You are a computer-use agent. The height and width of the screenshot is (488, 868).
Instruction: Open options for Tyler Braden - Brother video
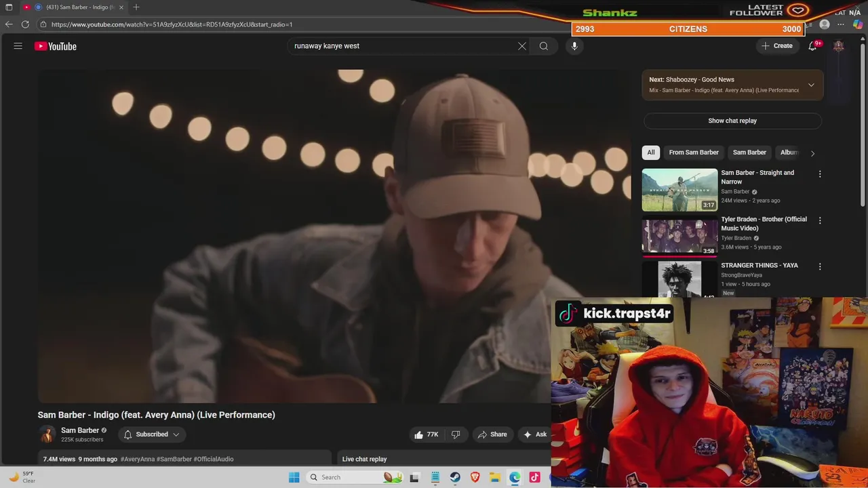[820, 220]
